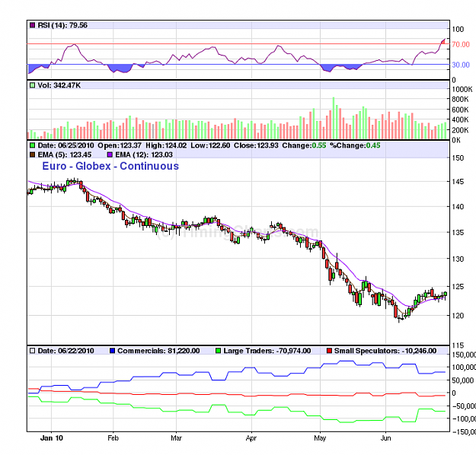Viewport: 476px width, 455px height.
Task: Click the red overbought RSI peak at far right
Action: tap(443, 41)
